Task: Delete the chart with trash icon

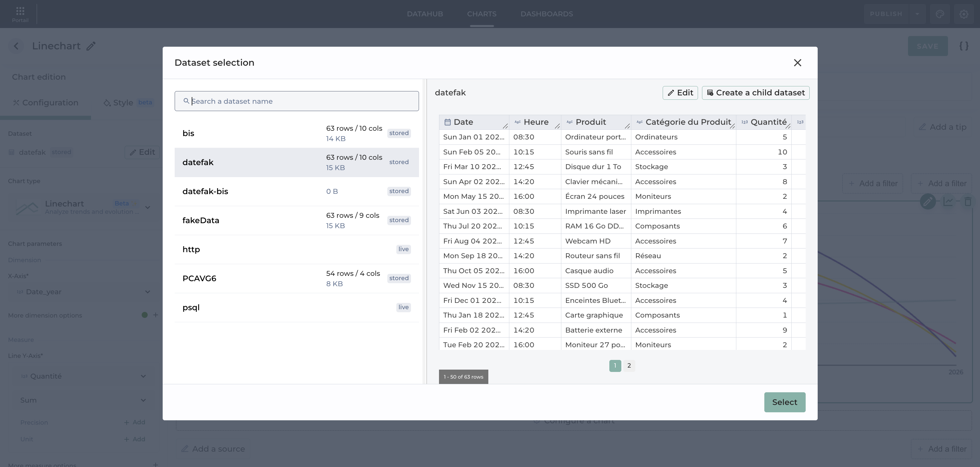Action: click(x=968, y=201)
